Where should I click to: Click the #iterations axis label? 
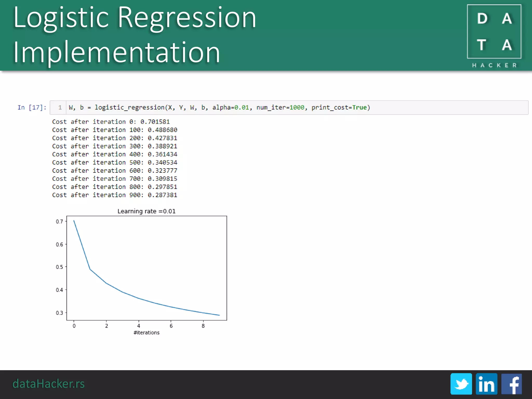(147, 332)
